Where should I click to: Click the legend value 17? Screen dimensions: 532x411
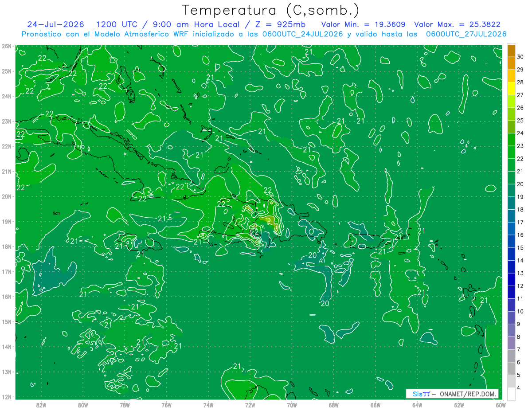520,222
